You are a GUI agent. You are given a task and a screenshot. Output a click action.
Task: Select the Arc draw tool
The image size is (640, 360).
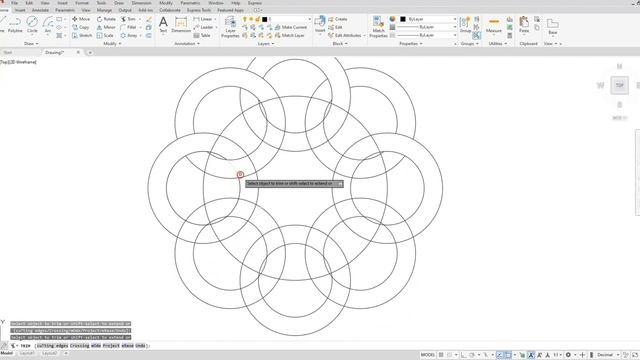click(x=48, y=24)
